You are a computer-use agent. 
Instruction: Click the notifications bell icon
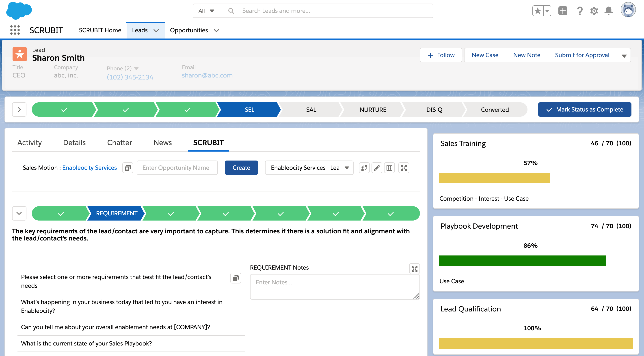click(x=608, y=11)
